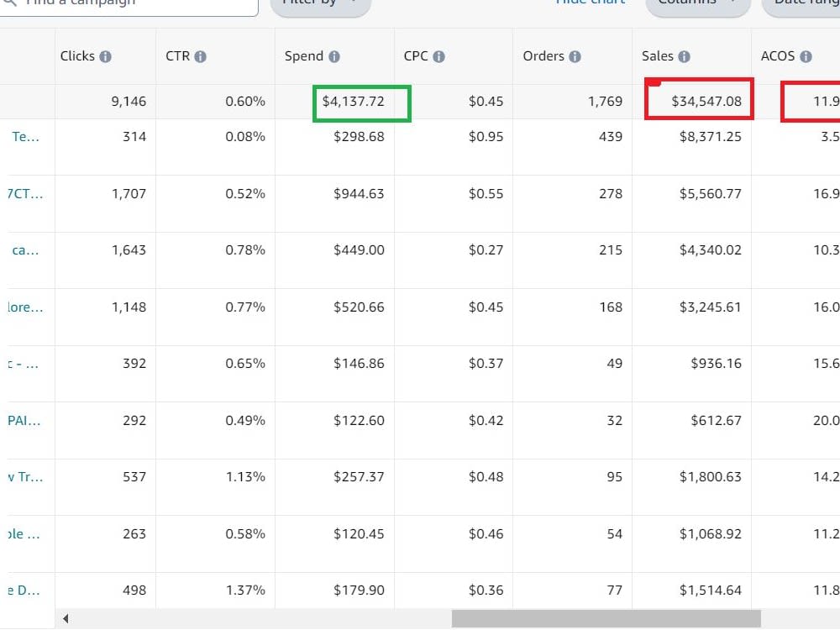The height and width of the screenshot is (630, 840).
Task: Select the CTR cell 1.37%
Action: point(245,591)
